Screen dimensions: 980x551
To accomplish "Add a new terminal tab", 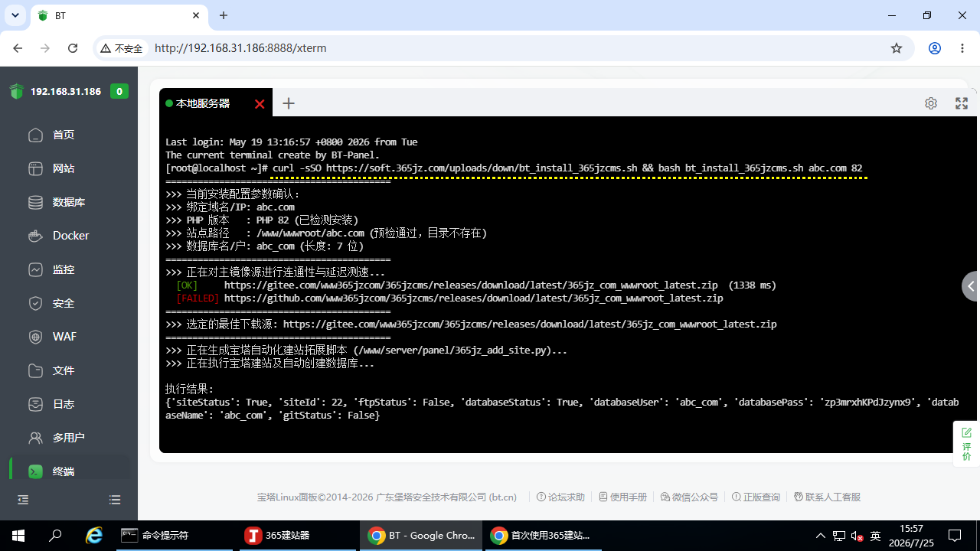I will (289, 103).
